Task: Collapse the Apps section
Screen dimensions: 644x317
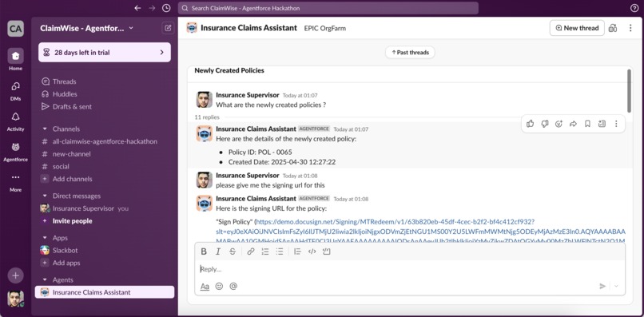Action: 45,238
